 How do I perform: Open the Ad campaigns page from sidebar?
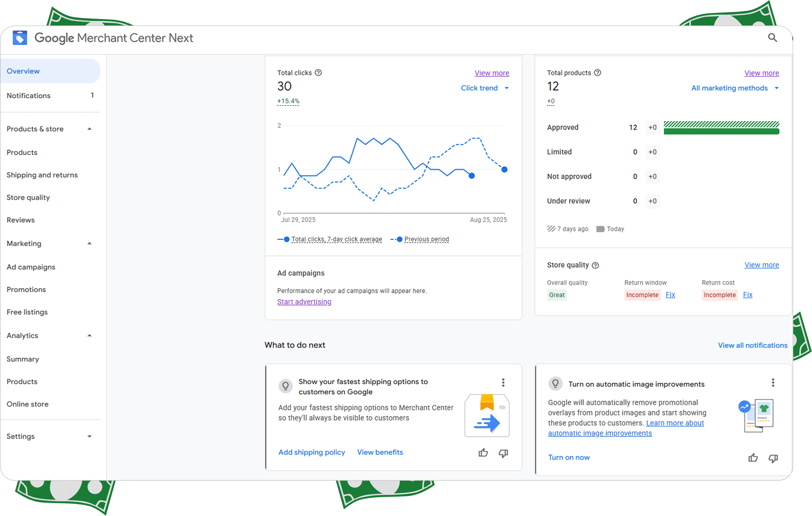31,267
